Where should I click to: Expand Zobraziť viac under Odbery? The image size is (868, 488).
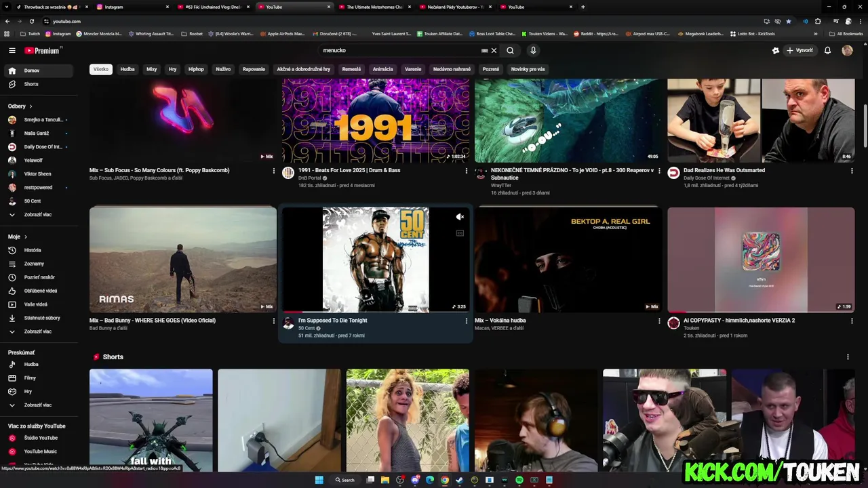point(39,214)
